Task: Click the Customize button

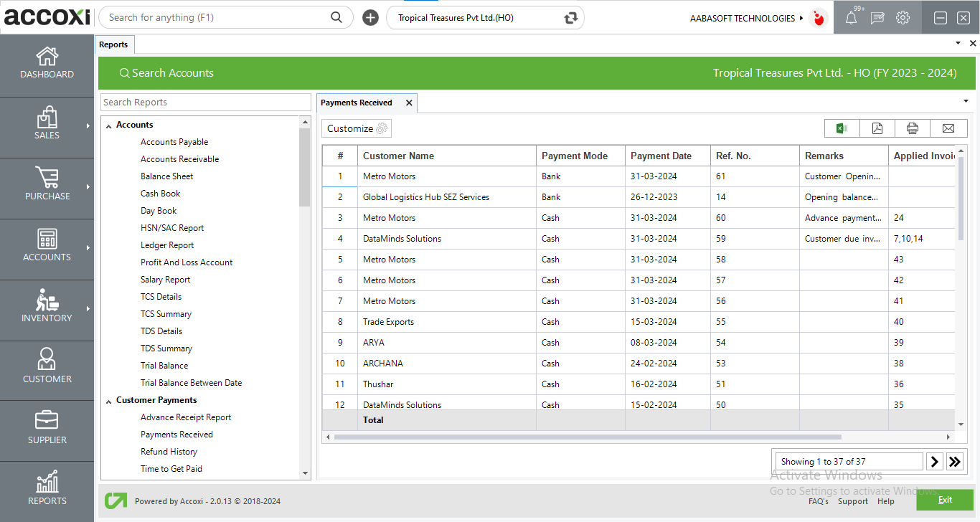Action: tap(357, 128)
